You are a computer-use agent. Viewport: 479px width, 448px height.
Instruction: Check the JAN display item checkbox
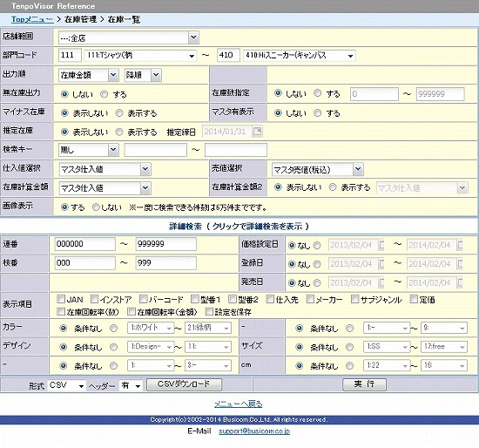point(61,299)
